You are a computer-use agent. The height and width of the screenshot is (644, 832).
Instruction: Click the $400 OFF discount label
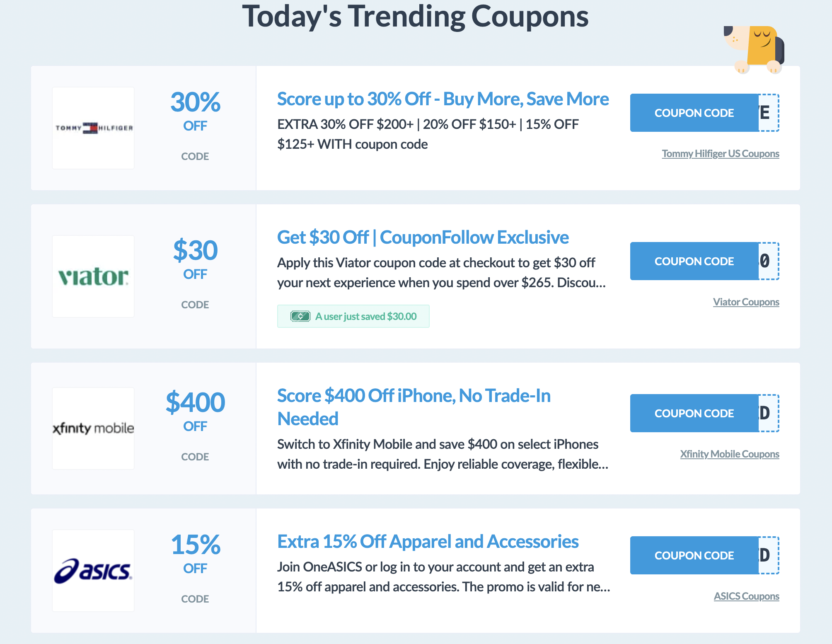click(195, 410)
